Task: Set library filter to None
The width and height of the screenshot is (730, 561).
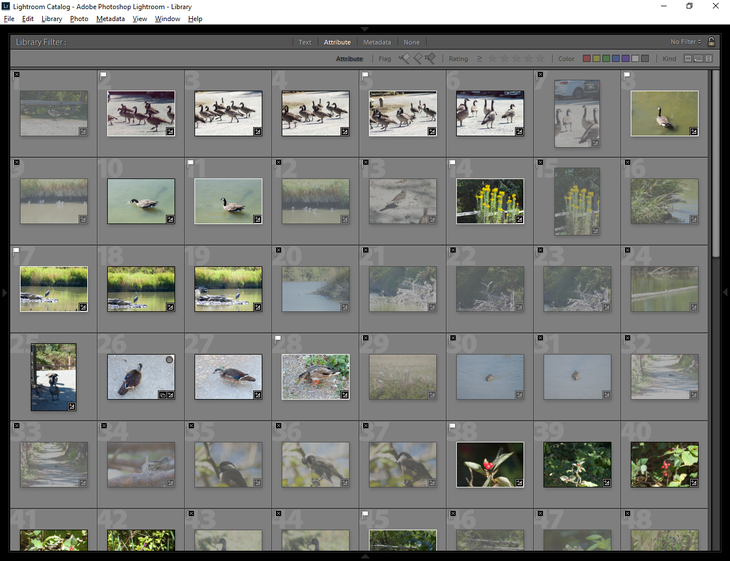Action: [412, 42]
